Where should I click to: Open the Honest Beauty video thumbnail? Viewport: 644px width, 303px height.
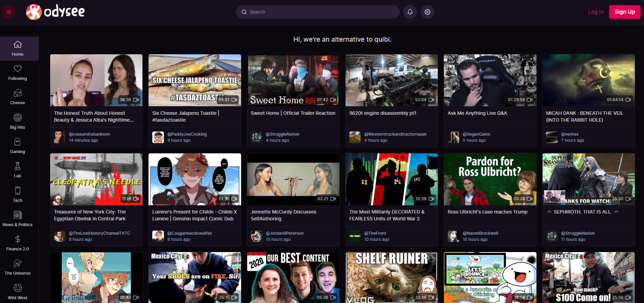pyautogui.click(x=96, y=80)
